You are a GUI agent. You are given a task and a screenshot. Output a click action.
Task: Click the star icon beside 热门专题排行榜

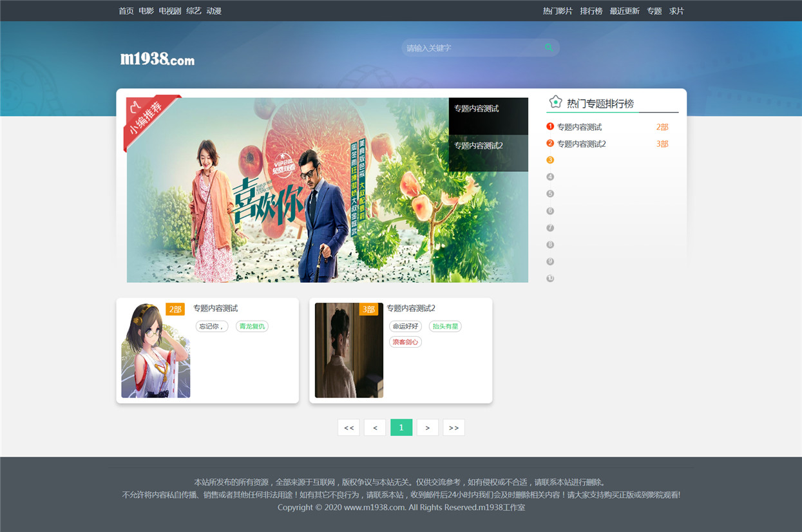point(555,102)
